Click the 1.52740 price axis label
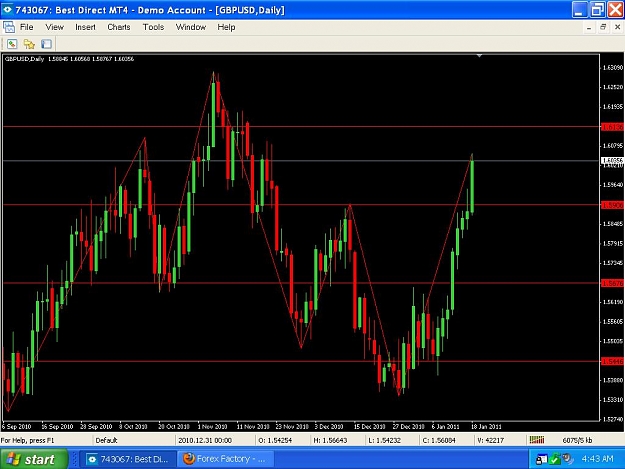 (613, 419)
